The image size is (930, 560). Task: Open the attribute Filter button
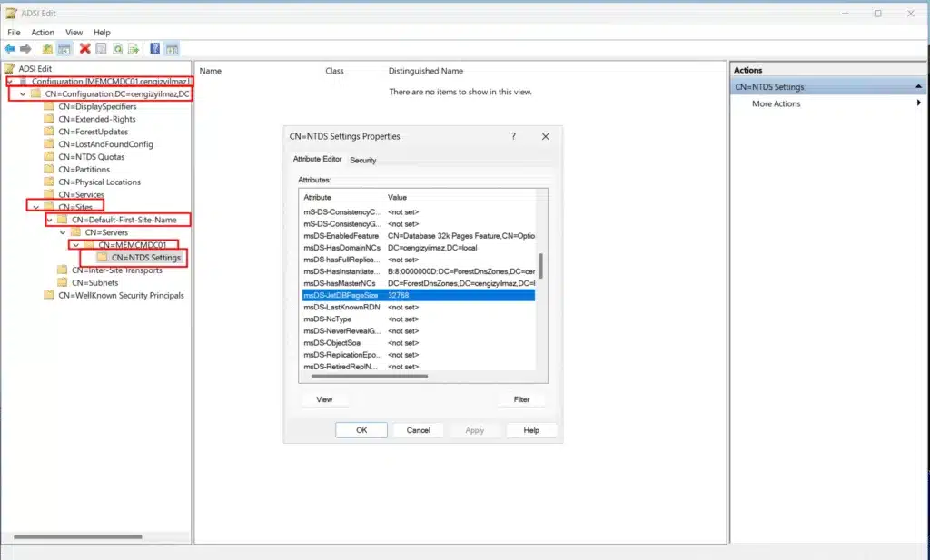pyautogui.click(x=521, y=399)
